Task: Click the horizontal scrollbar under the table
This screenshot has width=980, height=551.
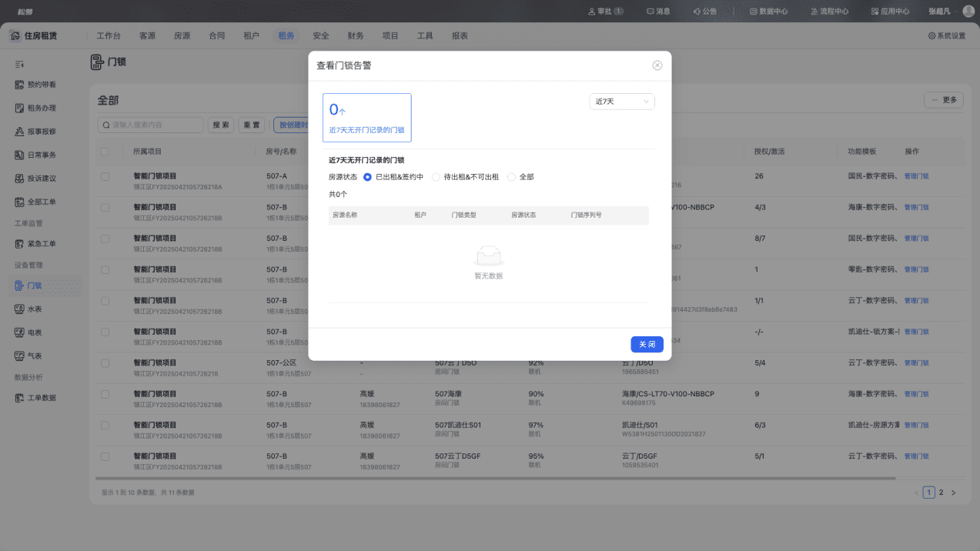Action: [x=497, y=478]
